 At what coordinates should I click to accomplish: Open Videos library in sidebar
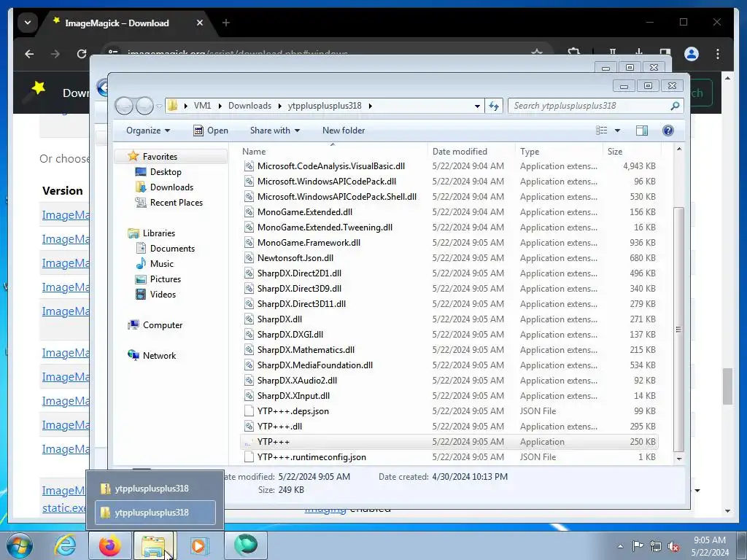163,295
